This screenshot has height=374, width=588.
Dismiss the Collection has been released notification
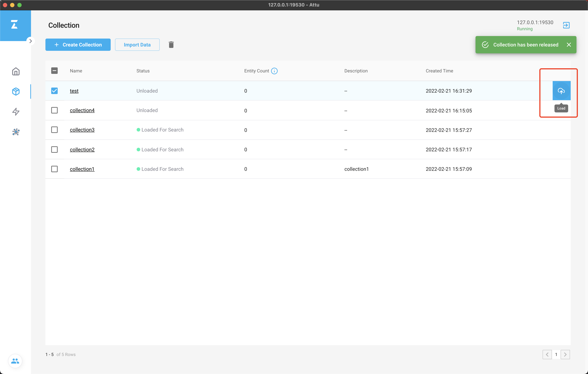coord(568,44)
